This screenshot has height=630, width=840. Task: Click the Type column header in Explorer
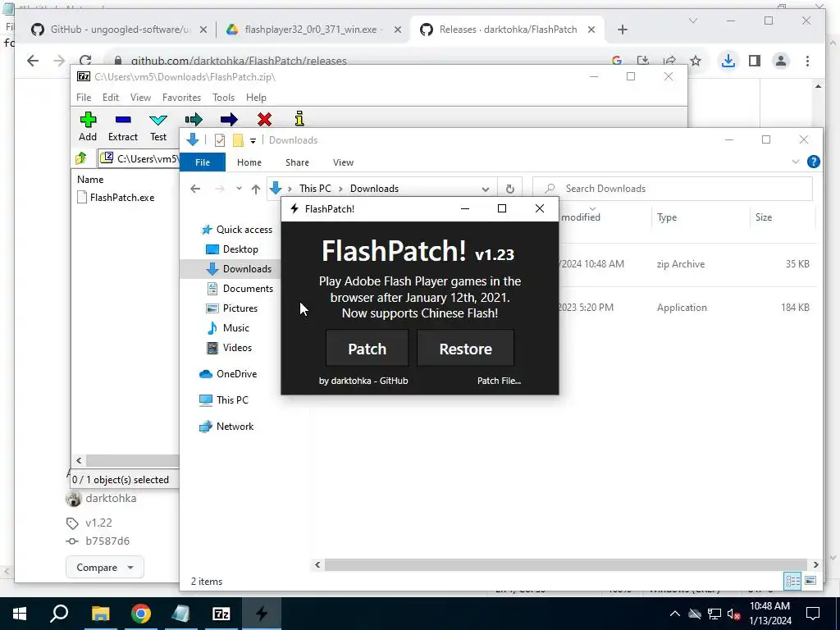click(667, 217)
